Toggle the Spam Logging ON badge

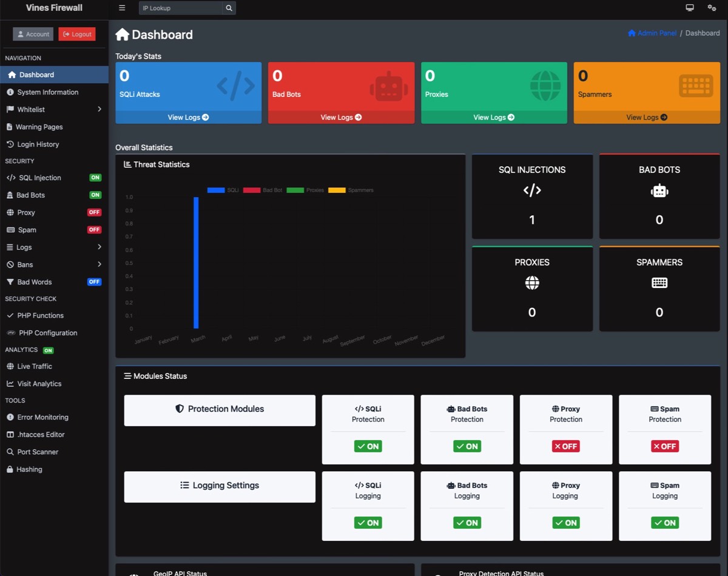(665, 523)
